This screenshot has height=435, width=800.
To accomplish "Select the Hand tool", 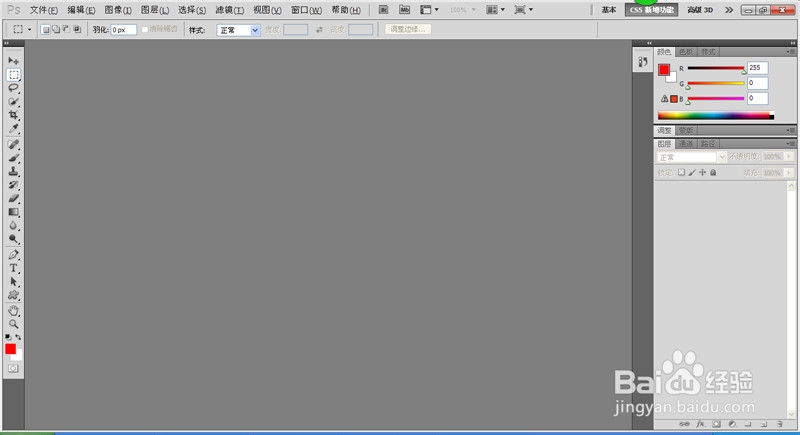I will [13, 311].
